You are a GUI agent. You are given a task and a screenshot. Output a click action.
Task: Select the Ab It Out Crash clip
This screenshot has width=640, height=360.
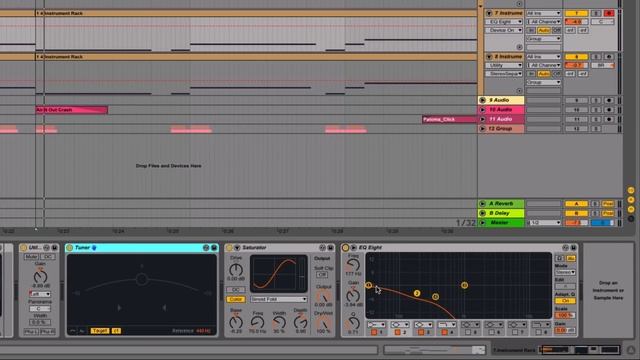(x=71, y=110)
